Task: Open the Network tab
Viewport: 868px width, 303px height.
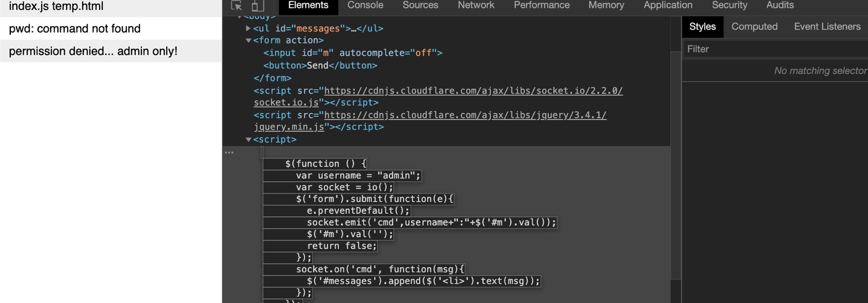Action: [476, 5]
